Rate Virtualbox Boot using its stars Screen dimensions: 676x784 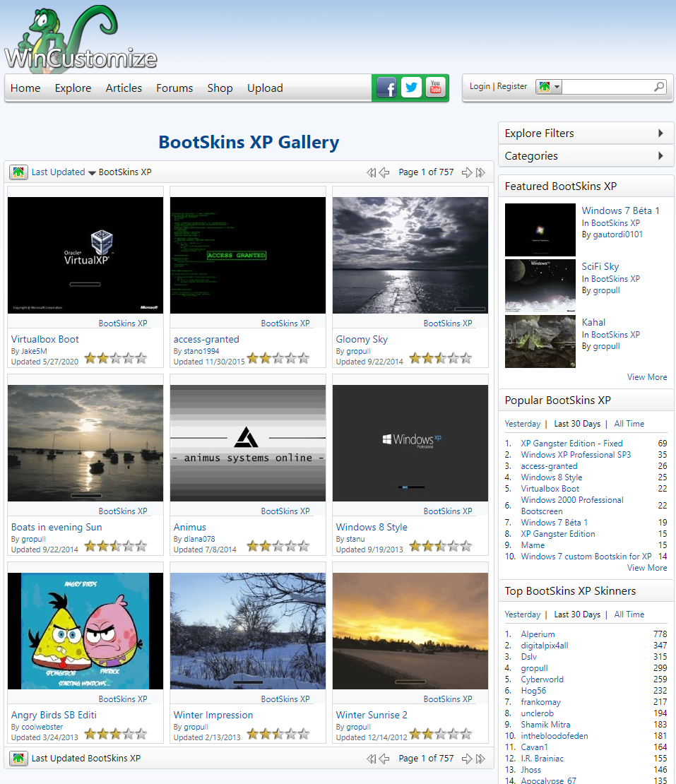(x=116, y=358)
